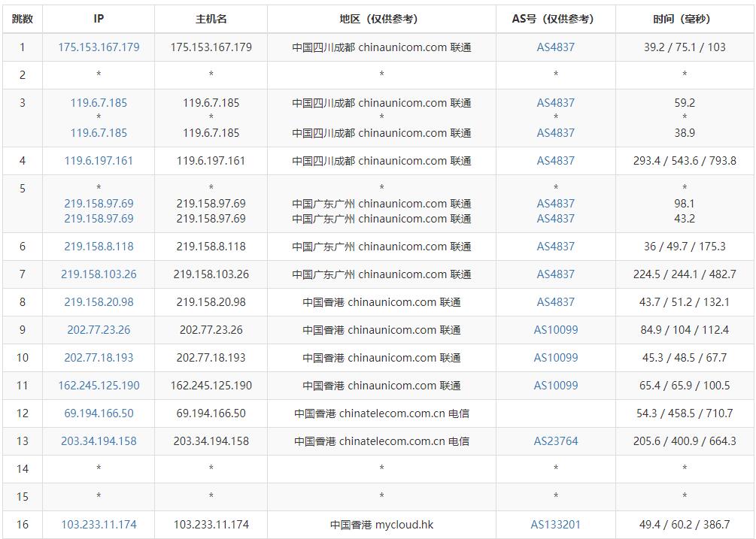Select timing value 205.6 / 400.9 / 664.3
The image size is (756, 539).
[685, 441]
